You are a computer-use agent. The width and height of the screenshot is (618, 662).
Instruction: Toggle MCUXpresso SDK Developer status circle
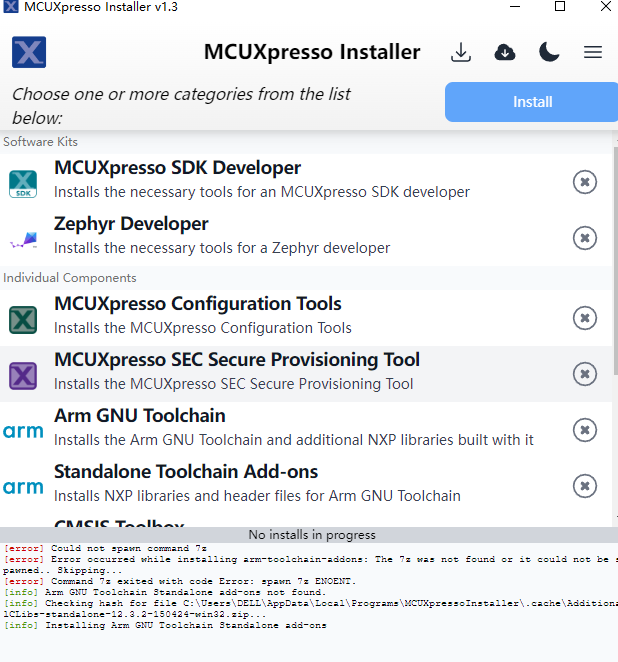click(585, 182)
